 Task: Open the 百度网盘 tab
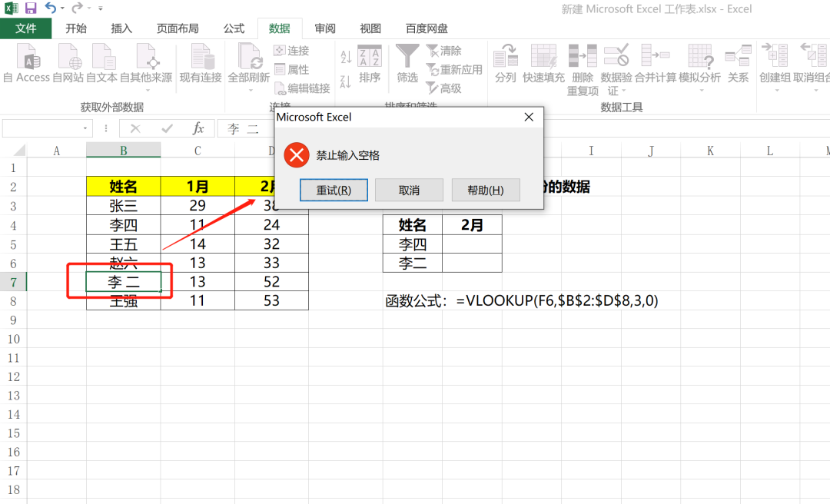427,28
